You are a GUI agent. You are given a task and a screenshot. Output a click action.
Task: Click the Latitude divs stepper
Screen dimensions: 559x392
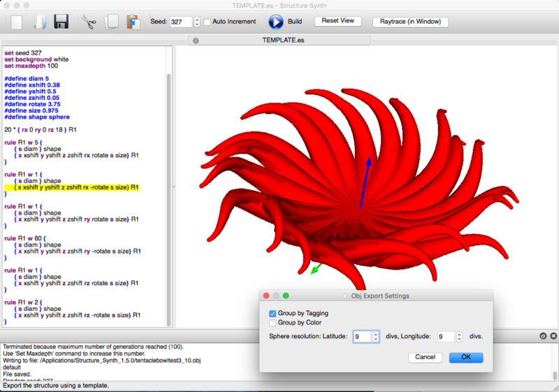(x=375, y=337)
